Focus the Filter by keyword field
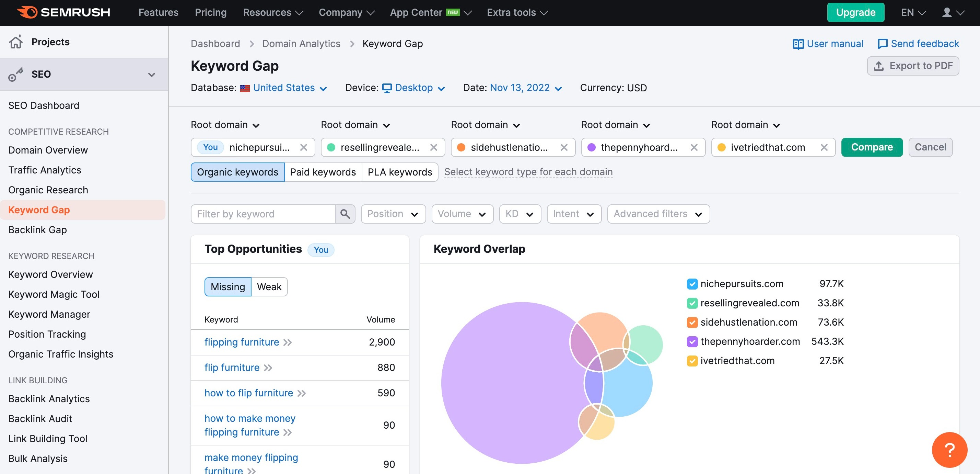980x474 pixels. click(x=263, y=214)
